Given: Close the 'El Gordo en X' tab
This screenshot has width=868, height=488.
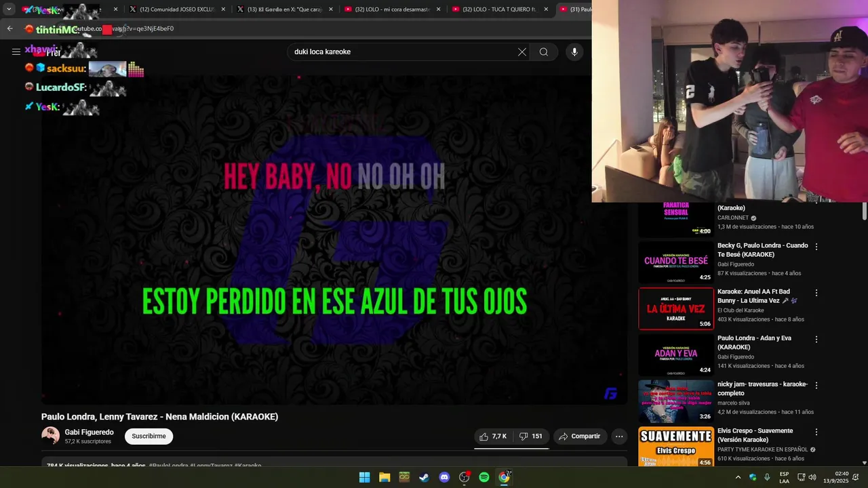Looking at the screenshot, I should click(331, 9).
